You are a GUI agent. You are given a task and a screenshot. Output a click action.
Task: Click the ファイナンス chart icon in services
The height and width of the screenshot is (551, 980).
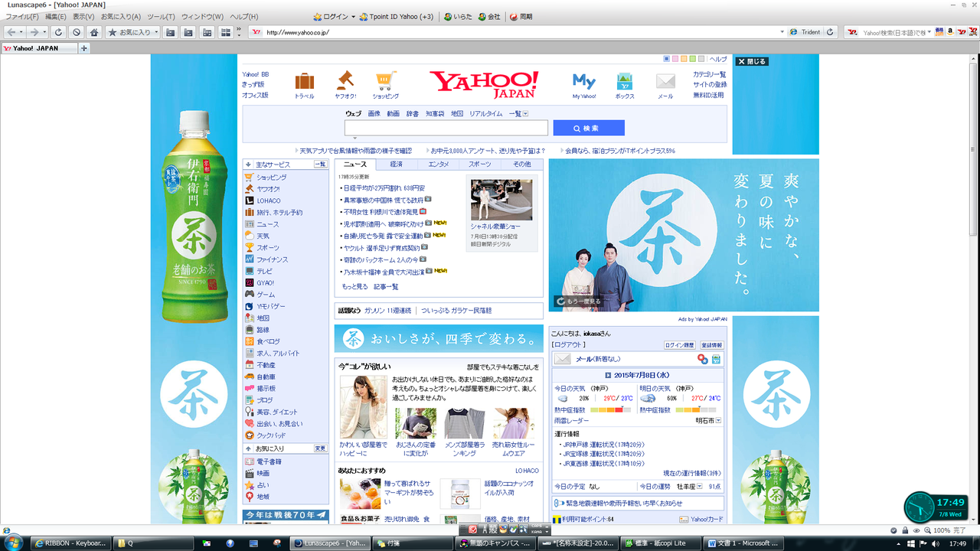coord(249,259)
